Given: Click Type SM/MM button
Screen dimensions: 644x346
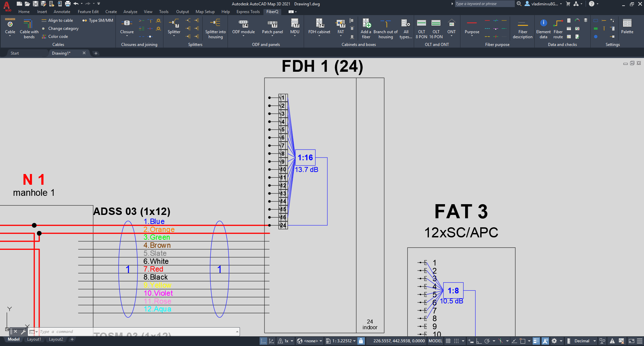Looking at the screenshot, I should 98,20.
